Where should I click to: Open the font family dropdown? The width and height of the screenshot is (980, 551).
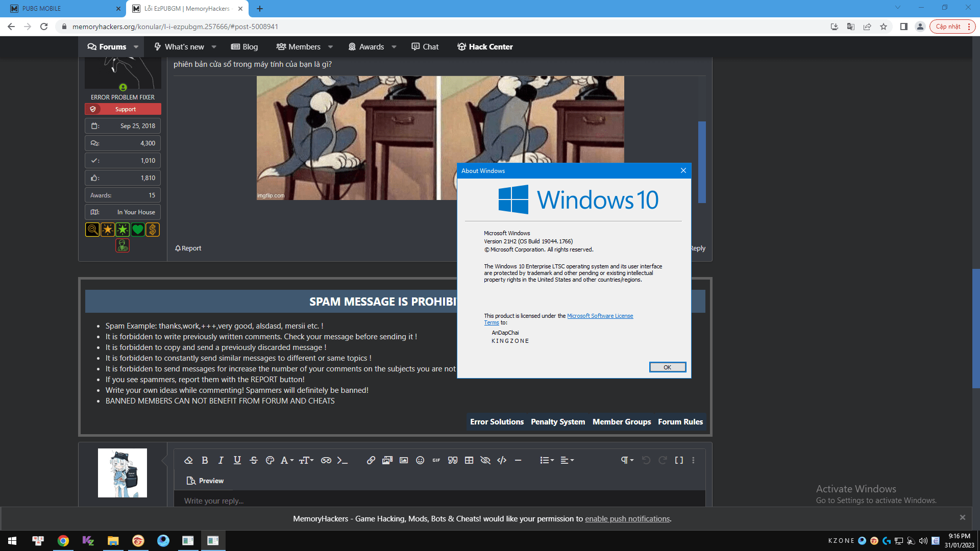[287, 460]
